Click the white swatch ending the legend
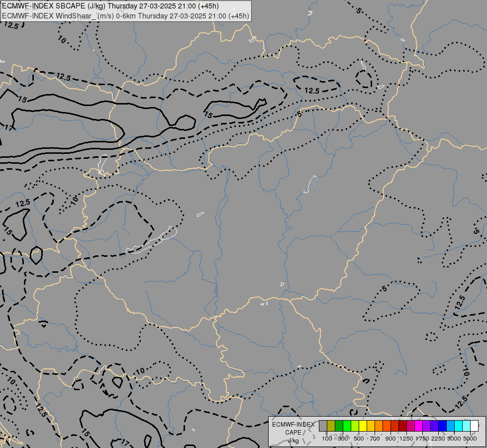 [x=474, y=426]
